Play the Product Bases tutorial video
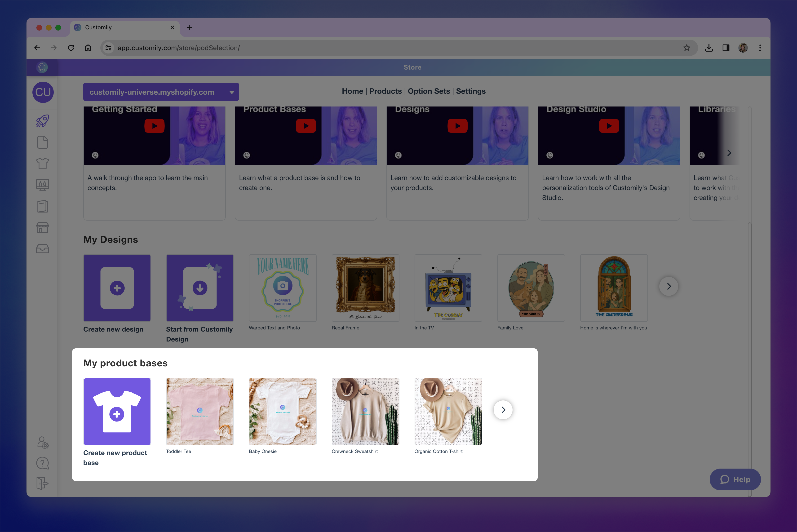This screenshot has width=797, height=532. [306, 126]
